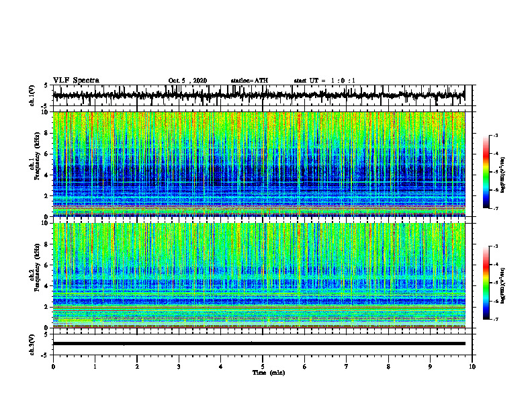Click the "2" kHz tick of ch.1 spectrogram
The height and width of the screenshot is (411, 532).
[x=47, y=195]
